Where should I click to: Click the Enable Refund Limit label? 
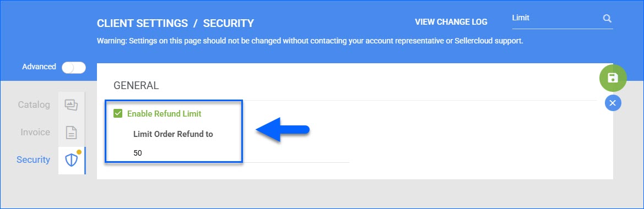[164, 114]
